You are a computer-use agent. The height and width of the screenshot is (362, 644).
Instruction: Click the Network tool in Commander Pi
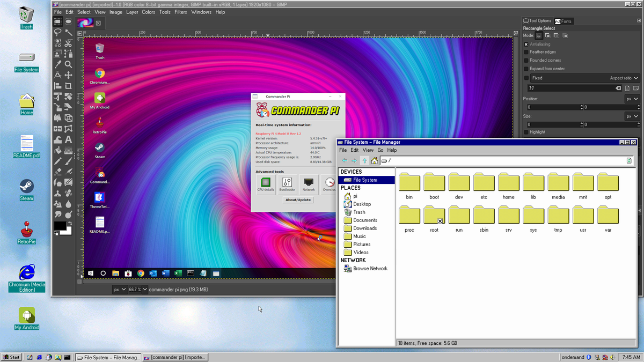coord(308,184)
